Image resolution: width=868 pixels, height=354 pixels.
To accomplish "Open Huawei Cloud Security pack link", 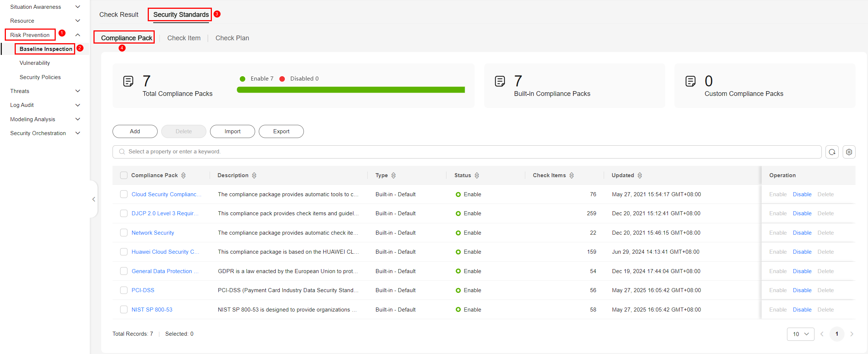I will 165,252.
